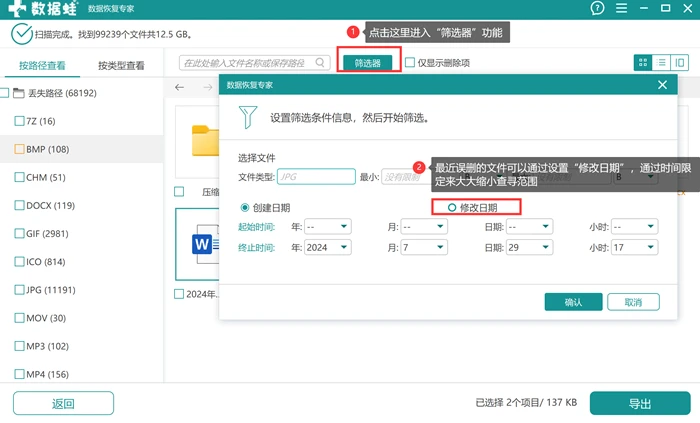This screenshot has height=423, width=700.
Task: Confirm the filter with 确认 button
Action: (573, 302)
